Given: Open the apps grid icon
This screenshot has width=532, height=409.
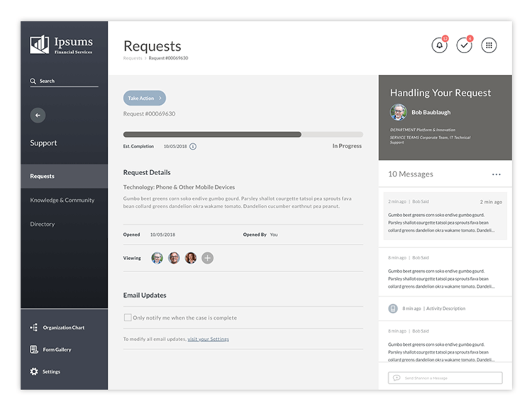Looking at the screenshot, I should (489, 45).
